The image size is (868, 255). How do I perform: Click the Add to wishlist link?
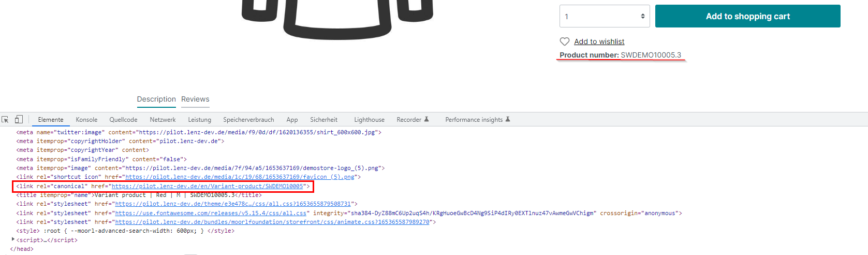tap(599, 41)
